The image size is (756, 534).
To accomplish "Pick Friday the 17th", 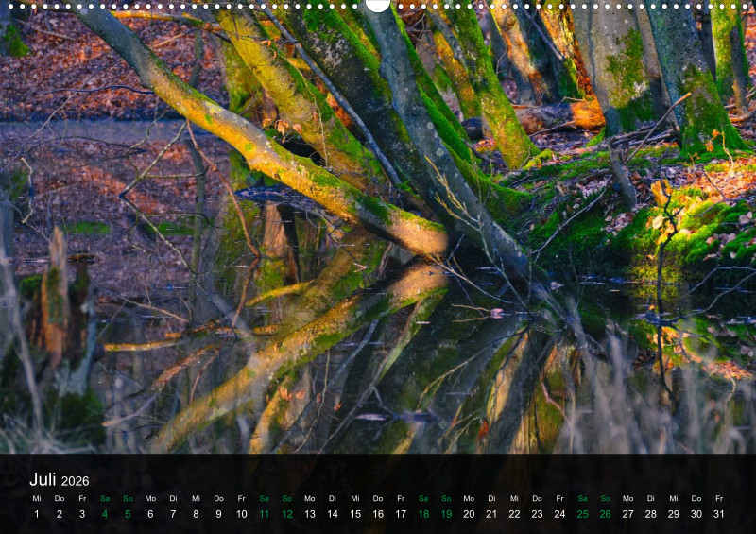I will click(x=401, y=514).
